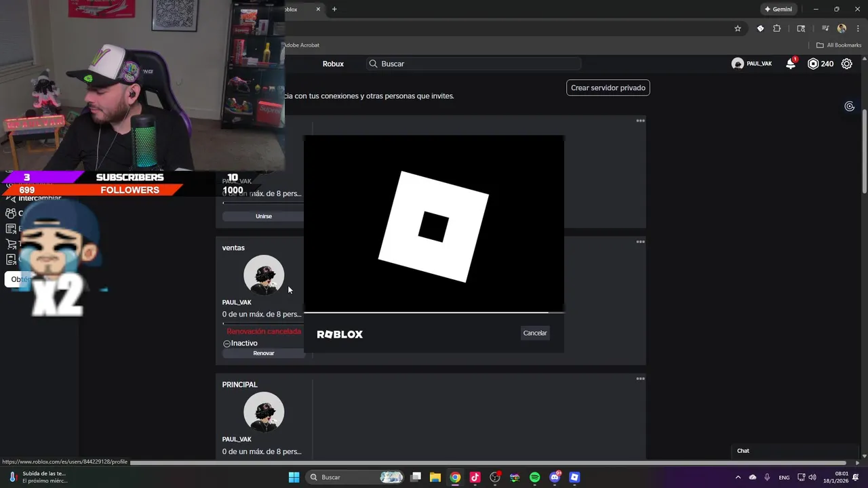This screenshot has height=488, width=868.
Task: Click the ENG language indicator
Action: (784, 477)
